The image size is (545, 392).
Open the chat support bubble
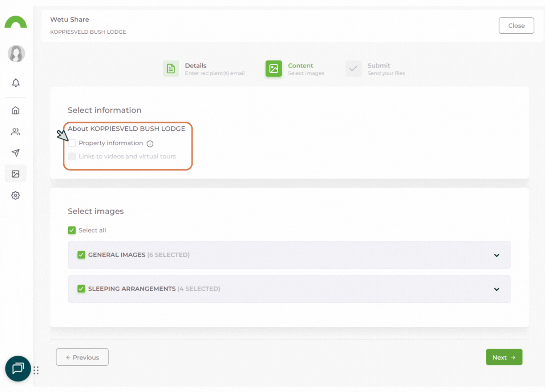click(18, 368)
